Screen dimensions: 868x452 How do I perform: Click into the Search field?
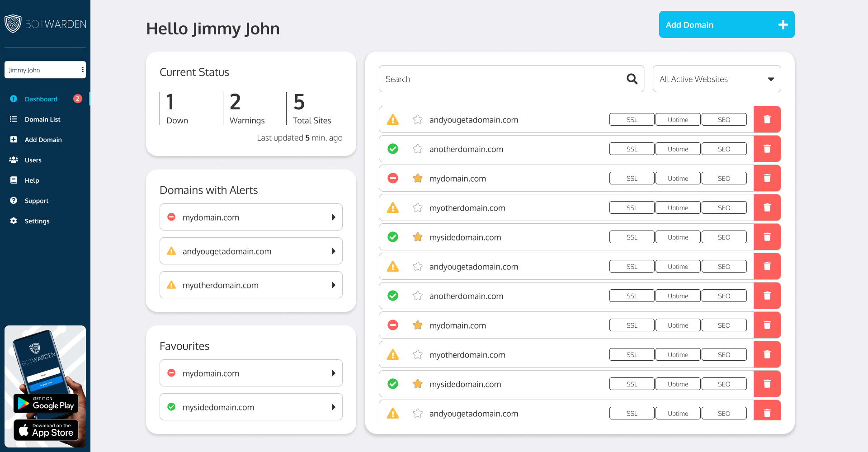click(x=502, y=79)
